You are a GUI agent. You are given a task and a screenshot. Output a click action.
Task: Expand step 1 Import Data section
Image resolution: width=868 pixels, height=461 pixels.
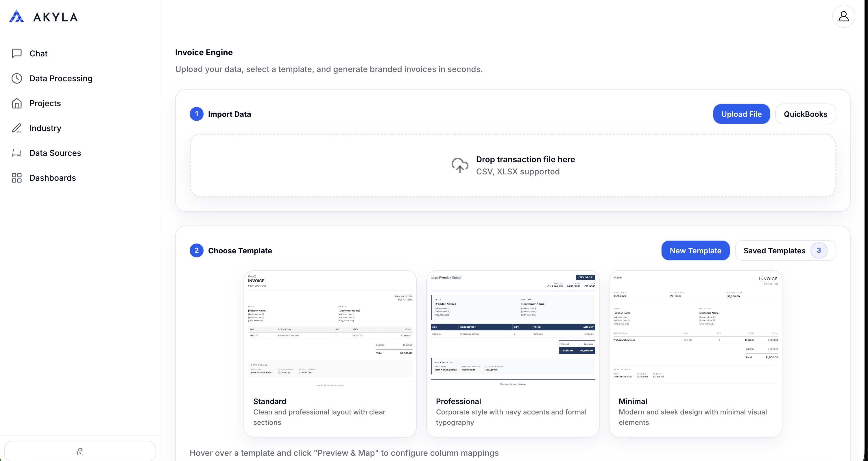[x=230, y=114]
